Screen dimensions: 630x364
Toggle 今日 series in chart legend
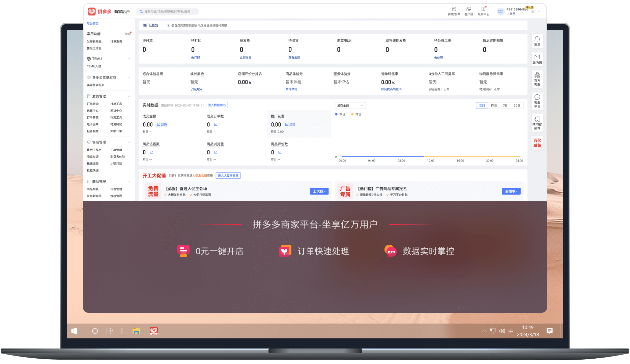340,114
